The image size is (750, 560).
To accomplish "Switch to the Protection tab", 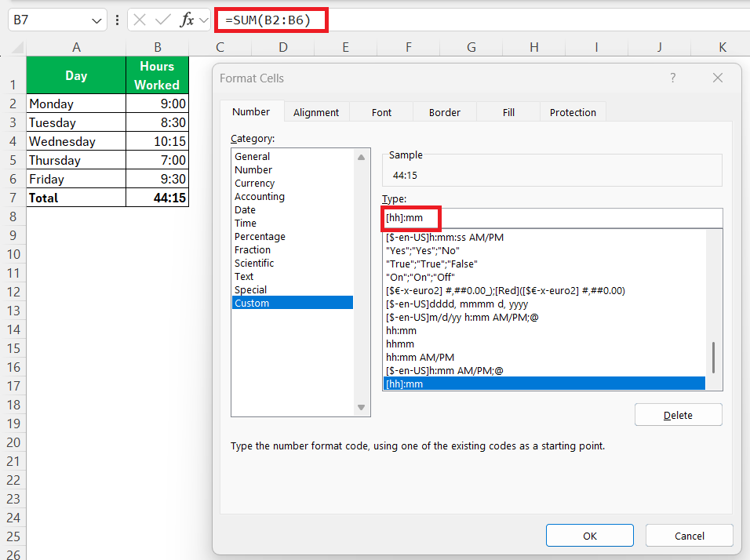I will click(573, 112).
